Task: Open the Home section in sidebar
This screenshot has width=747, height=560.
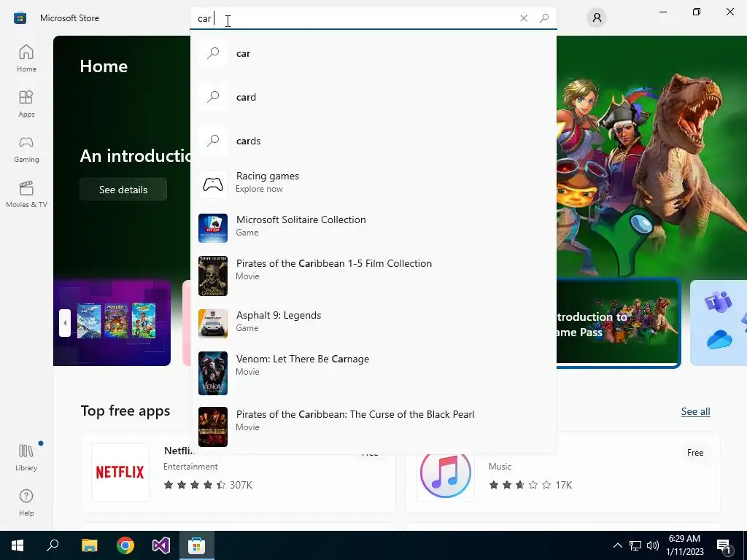Action: [x=26, y=58]
